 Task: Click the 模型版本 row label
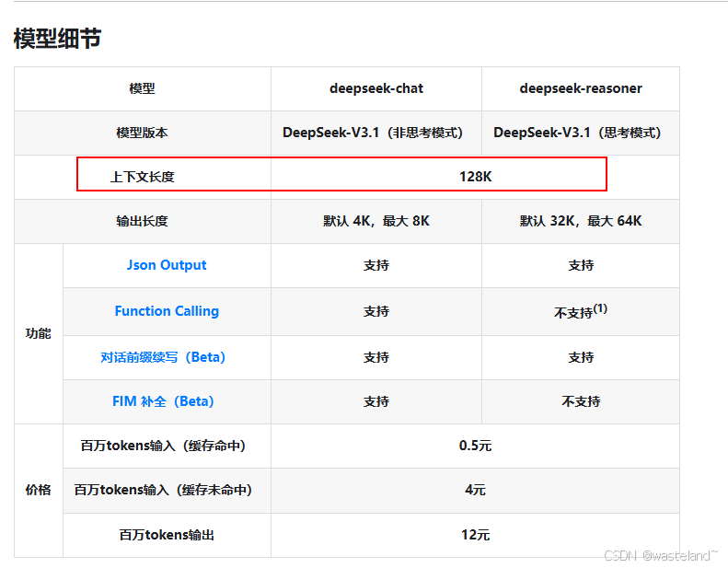click(142, 133)
